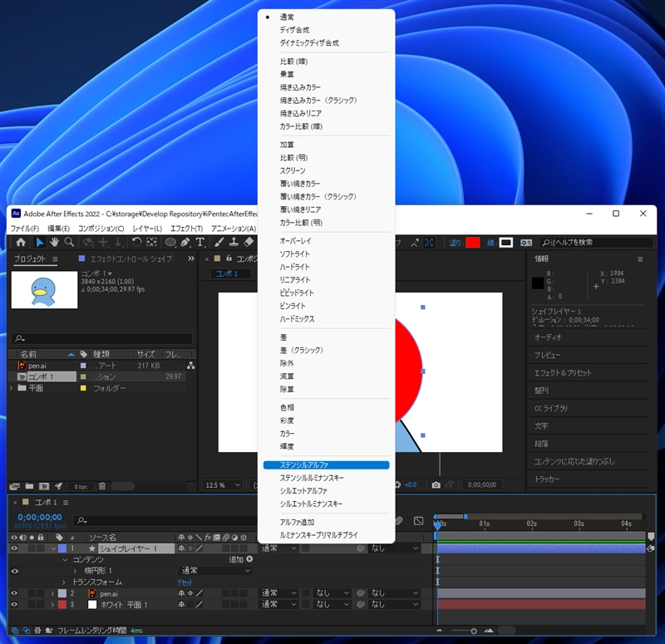The width and height of the screenshot is (665, 644).
Task: Expand the トランスフォーム group
Action: pos(65,583)
